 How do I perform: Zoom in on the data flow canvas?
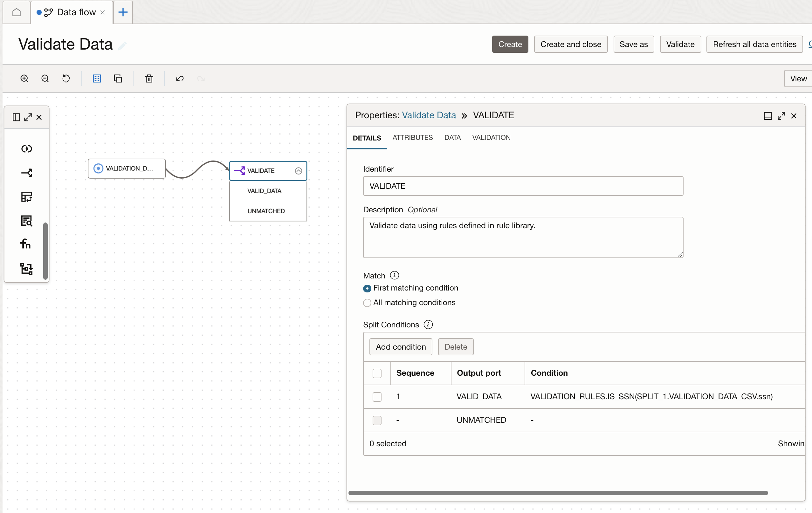pyautogui.click(x=24, y=78)
